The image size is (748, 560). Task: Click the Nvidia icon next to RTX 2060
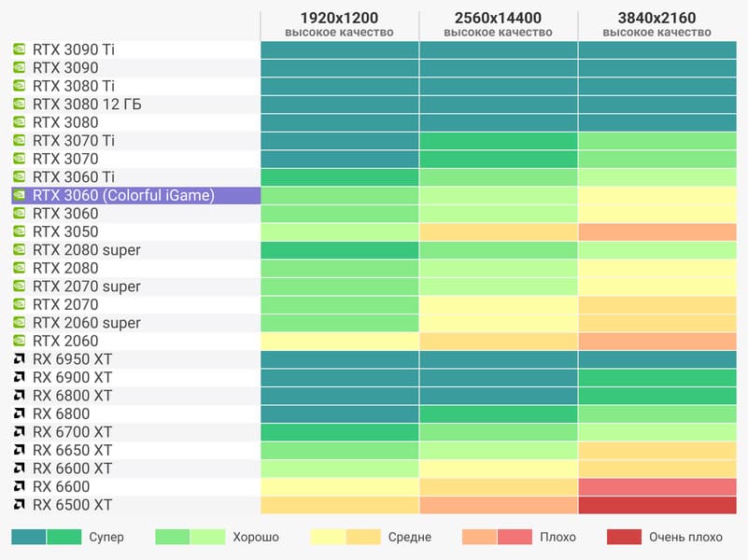tap(19, 341)
